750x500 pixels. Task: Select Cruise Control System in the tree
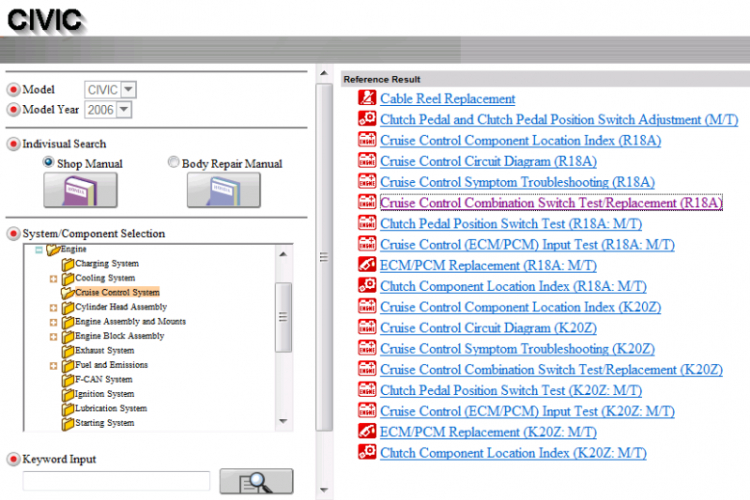(117, 292)
